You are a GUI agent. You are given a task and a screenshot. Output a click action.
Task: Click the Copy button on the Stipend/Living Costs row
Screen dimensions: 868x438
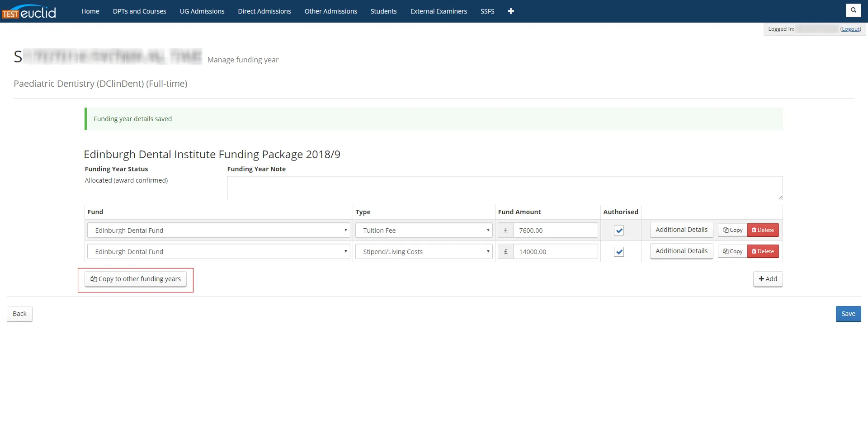coord(732,251)
